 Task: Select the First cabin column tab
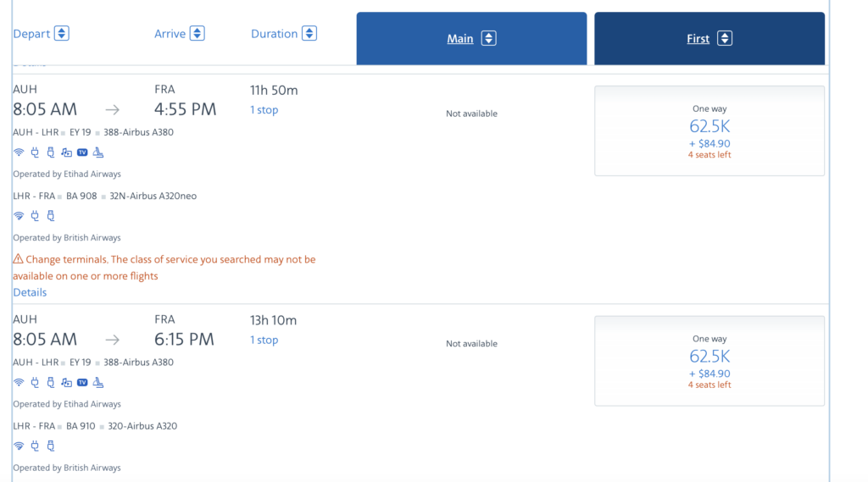698,38
